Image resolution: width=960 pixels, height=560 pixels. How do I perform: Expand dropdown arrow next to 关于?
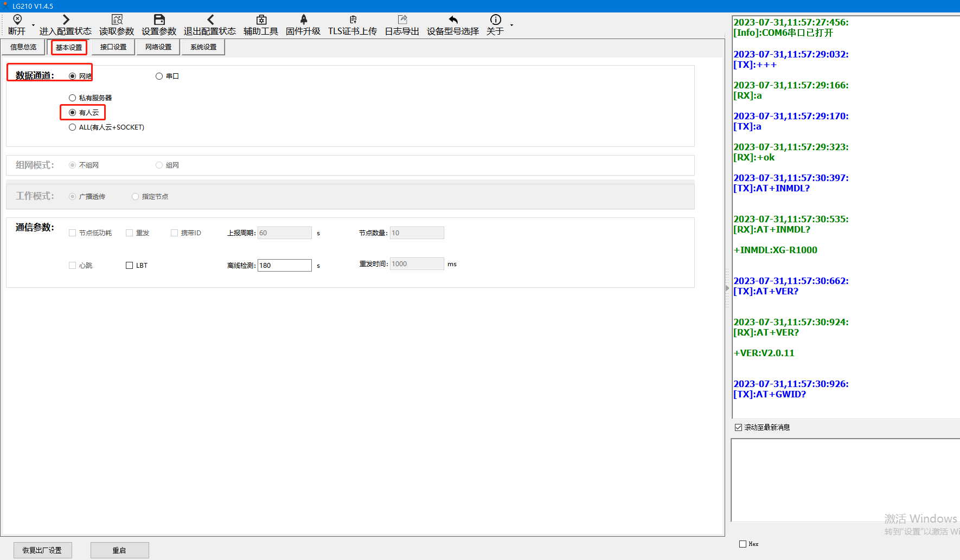click(511, 25)
